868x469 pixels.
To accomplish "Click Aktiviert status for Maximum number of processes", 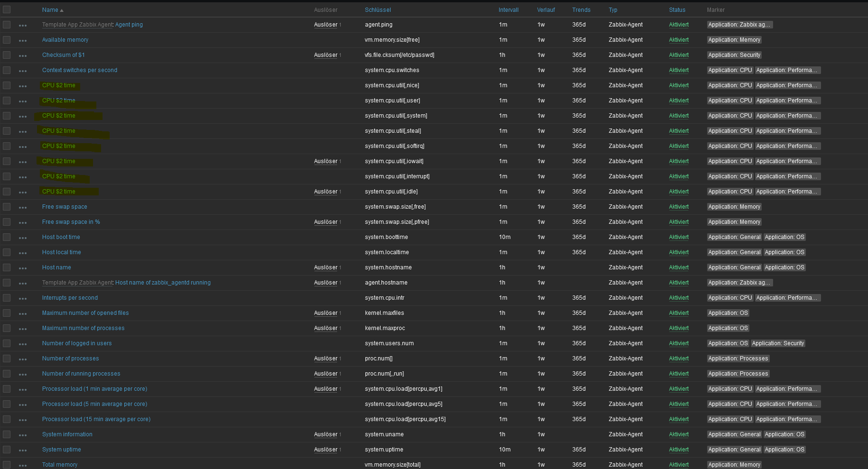I will pyautogui.click(x=679, y=328).
